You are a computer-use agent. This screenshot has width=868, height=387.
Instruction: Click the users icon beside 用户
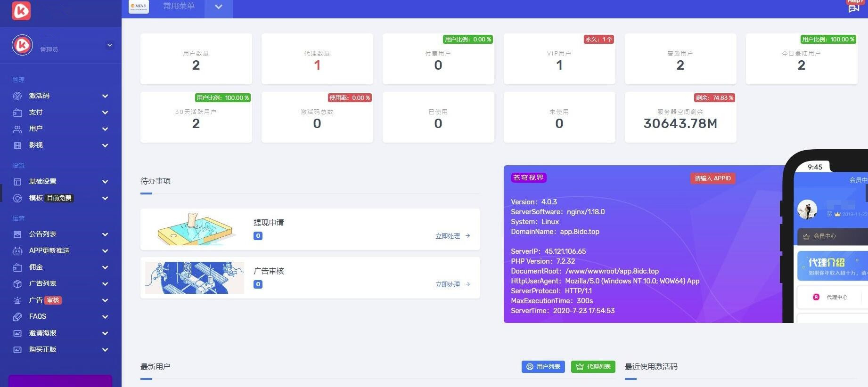pyautogui.click(x=17, y=129)
